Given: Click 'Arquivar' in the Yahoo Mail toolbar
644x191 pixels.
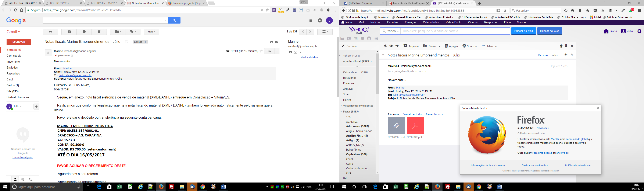Looking at the screenshot, I should click(411, 46).
